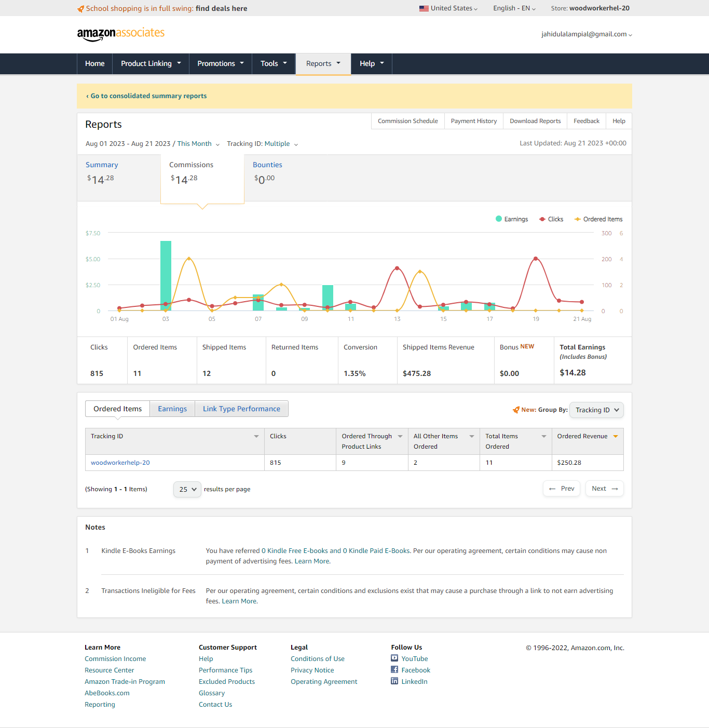Toggle the Clicks legend marker
Viewport: 709px width, 728px height.
click(542, 219)
